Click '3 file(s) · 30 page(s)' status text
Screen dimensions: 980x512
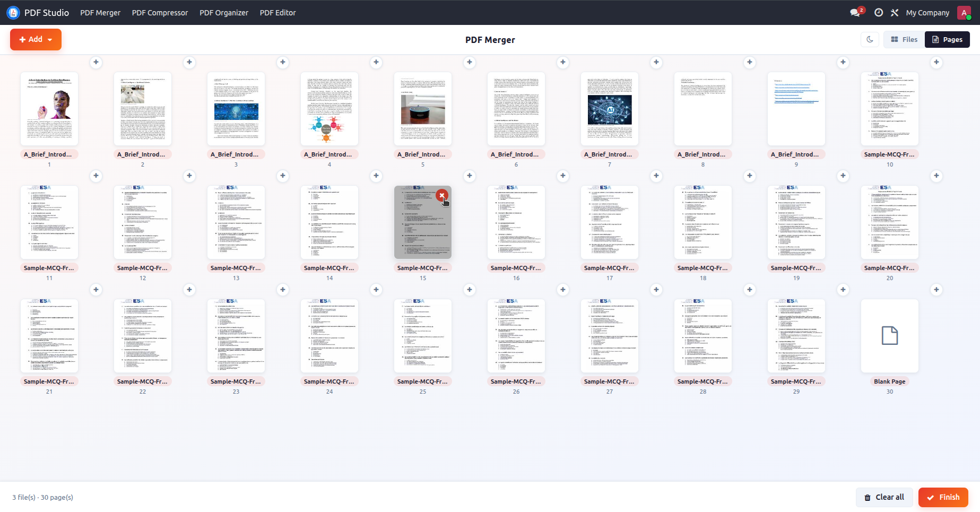click(x=43, y=497)
